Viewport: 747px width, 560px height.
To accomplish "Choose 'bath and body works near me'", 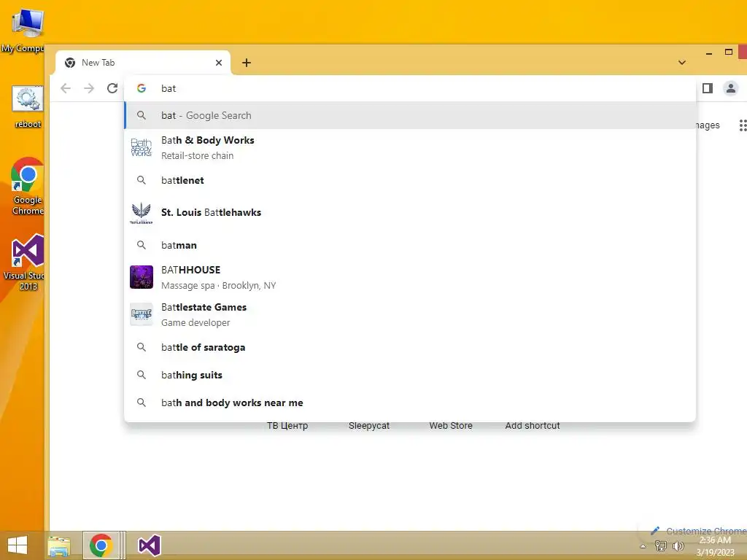I will (x=410, y=402).
